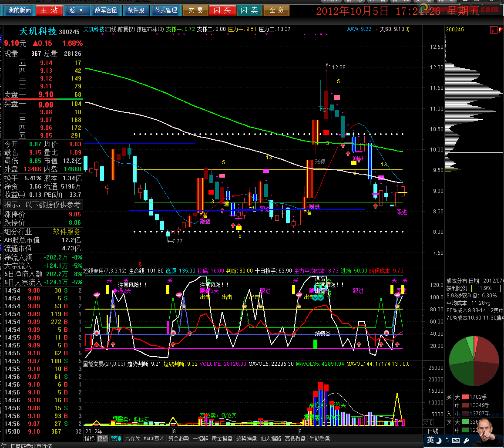Open the IME soft keyboard icon
Image resolution: width=504 pixels, height=448 pixels.
(456, 440)
